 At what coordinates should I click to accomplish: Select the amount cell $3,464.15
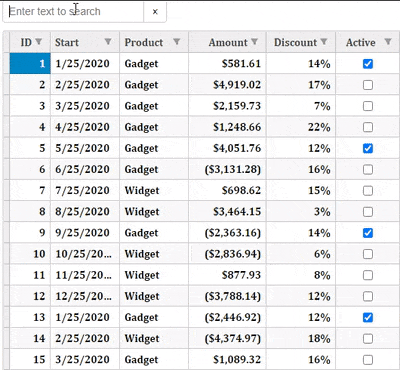coord(227,212)
